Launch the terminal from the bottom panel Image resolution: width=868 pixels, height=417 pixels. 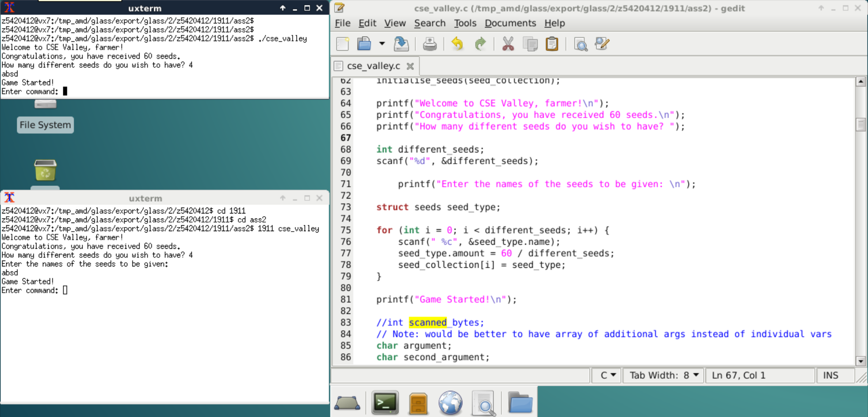385,403
